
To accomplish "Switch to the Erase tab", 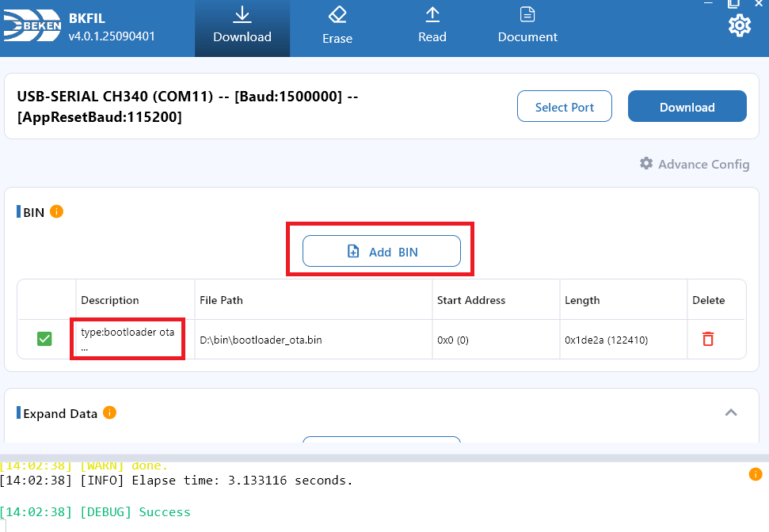I will point(337,27).
